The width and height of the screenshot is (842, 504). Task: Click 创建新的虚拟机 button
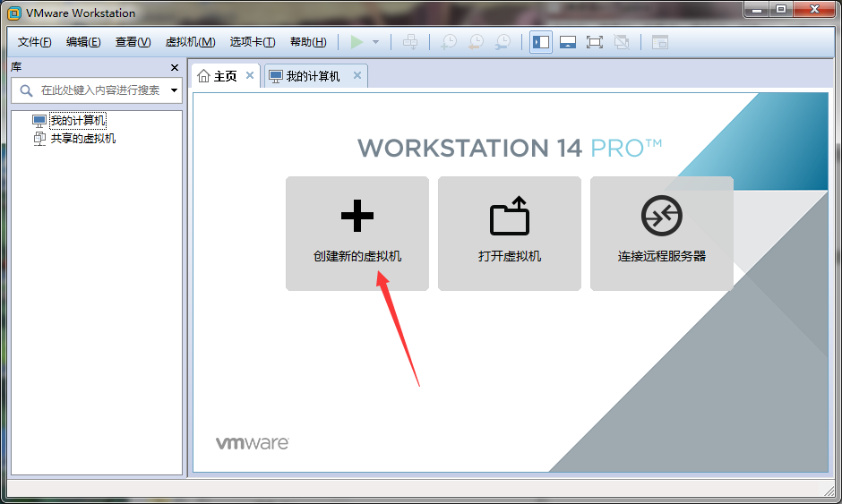tap(357, 234)
